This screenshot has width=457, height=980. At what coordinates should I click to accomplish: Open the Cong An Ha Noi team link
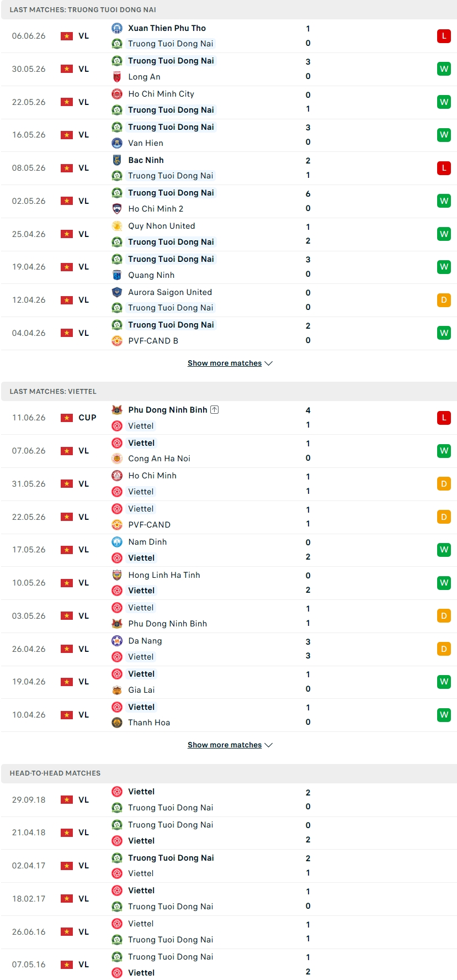click(159, 459)
